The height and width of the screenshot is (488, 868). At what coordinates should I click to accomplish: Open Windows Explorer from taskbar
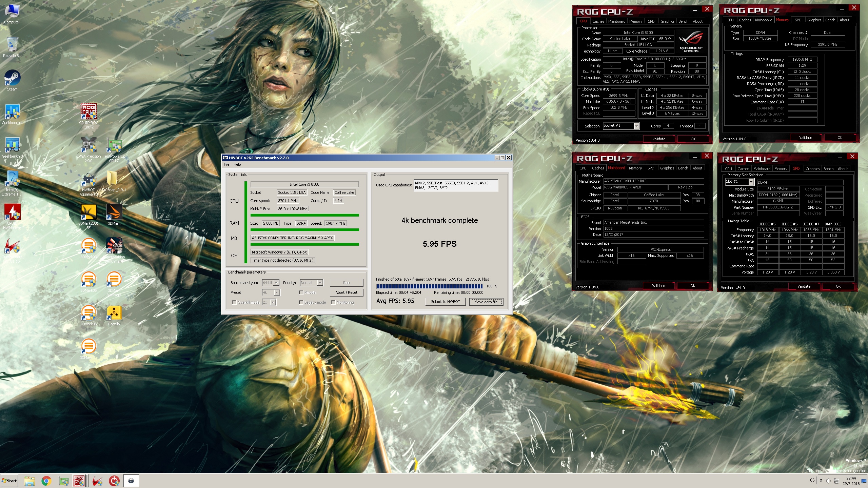[x=29, y=481]
